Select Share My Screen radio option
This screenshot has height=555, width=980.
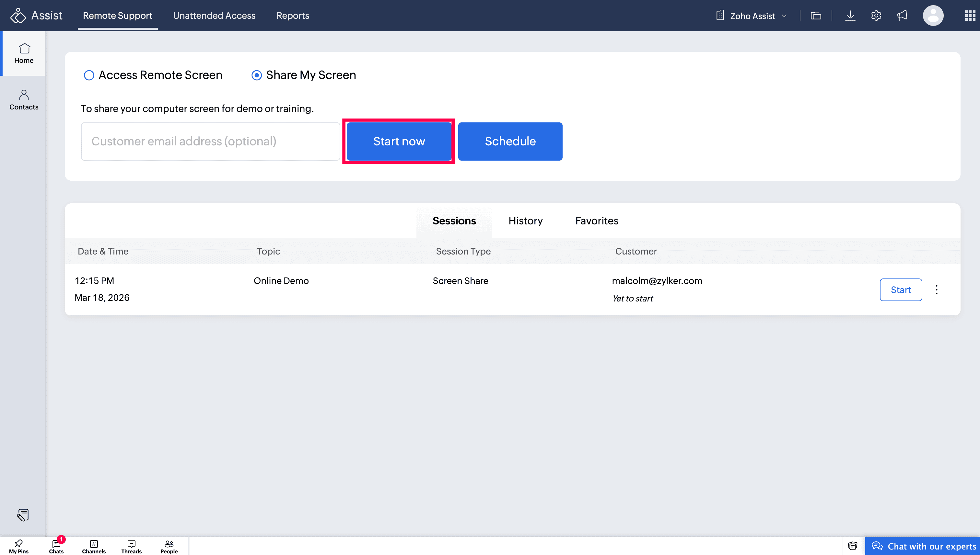pos(256,75)
